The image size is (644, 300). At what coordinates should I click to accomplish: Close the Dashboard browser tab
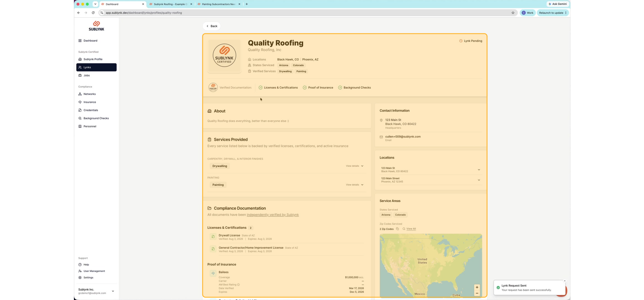143,4
